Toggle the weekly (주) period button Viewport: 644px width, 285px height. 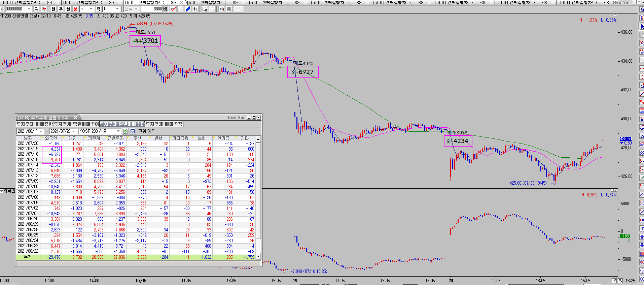click(x=61, y=9)
